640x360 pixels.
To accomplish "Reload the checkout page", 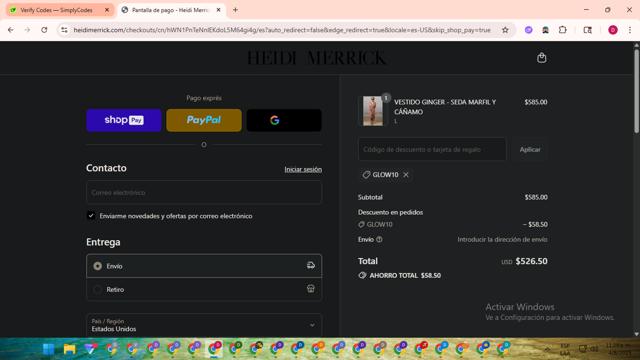I will pyautogui.click(x=44, y=30).
